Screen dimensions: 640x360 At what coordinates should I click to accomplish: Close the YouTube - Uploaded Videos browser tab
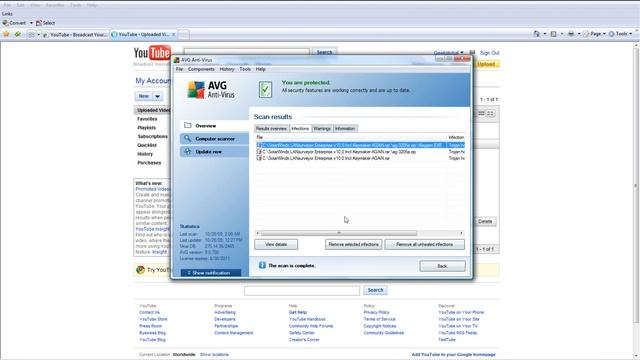(x=173, y=35)
